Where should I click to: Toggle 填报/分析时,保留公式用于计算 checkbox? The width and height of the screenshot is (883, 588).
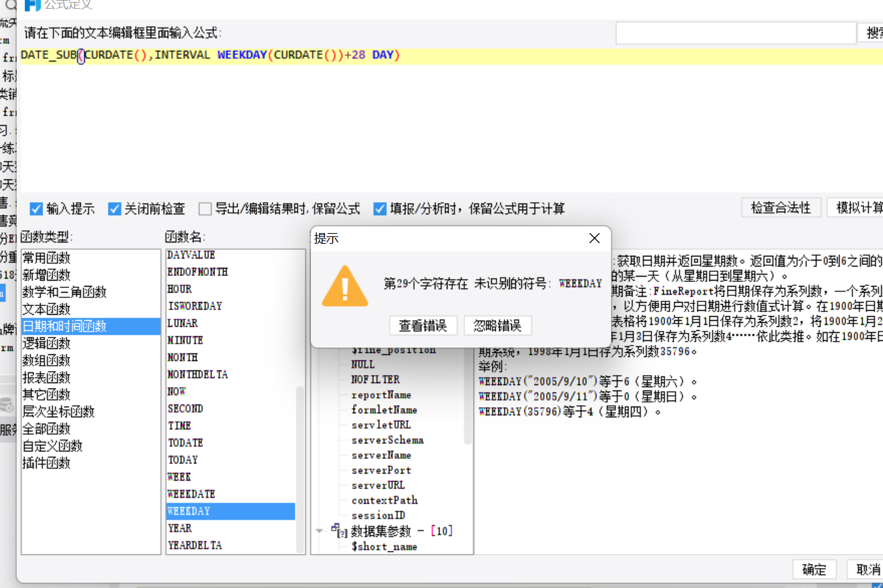[381, 208]
